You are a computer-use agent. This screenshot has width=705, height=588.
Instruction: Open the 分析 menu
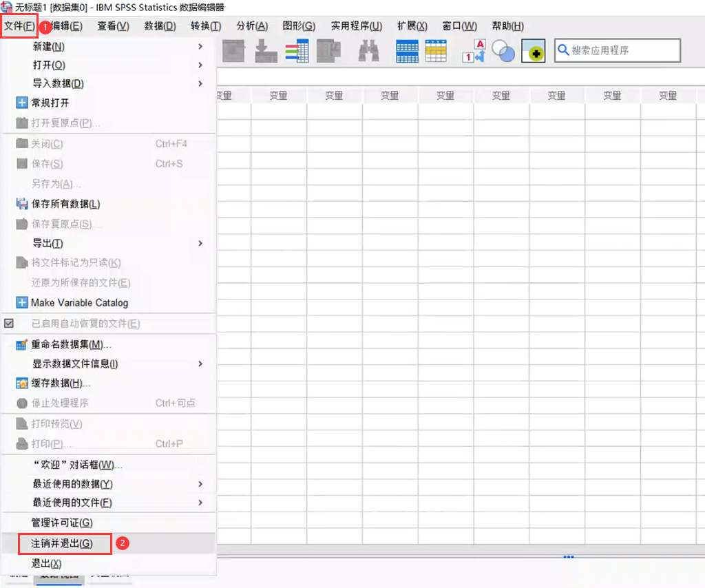[x=252, y=26]
